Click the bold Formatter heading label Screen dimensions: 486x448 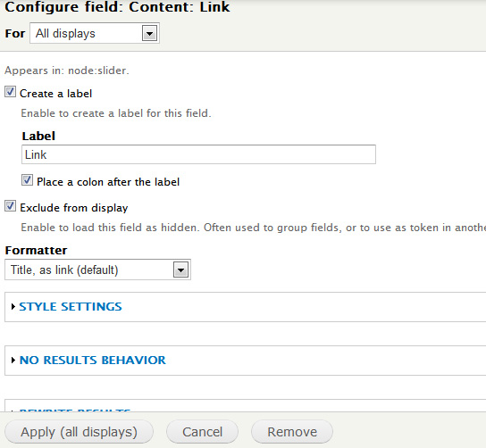pyautogui.click(x=36, y=250)
